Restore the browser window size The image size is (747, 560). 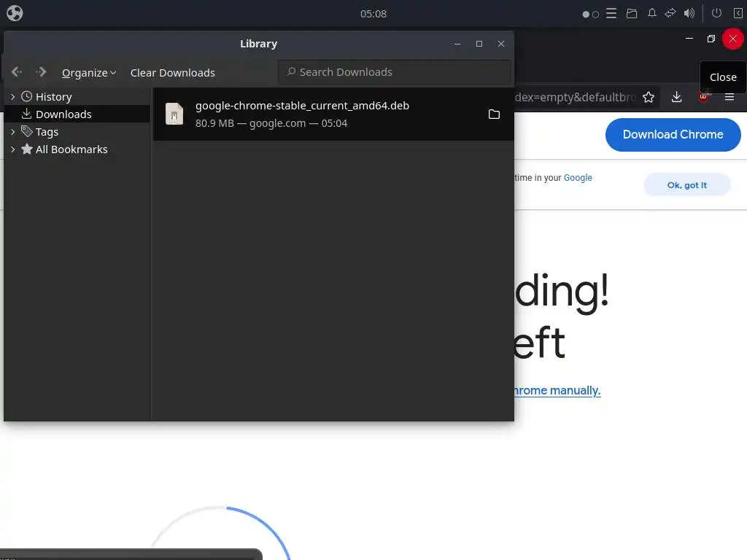click(x=711, y=39)
